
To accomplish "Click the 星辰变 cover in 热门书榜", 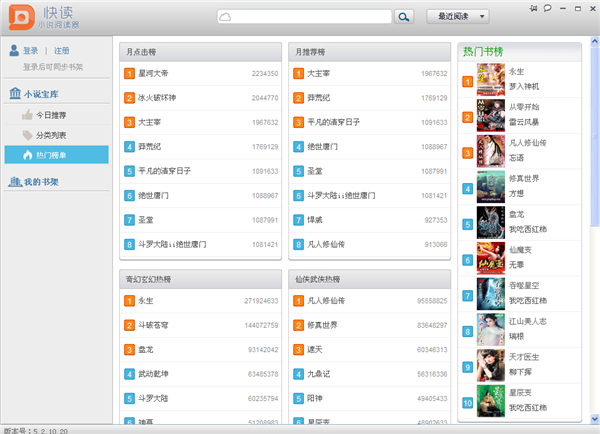I will point(491,401).
